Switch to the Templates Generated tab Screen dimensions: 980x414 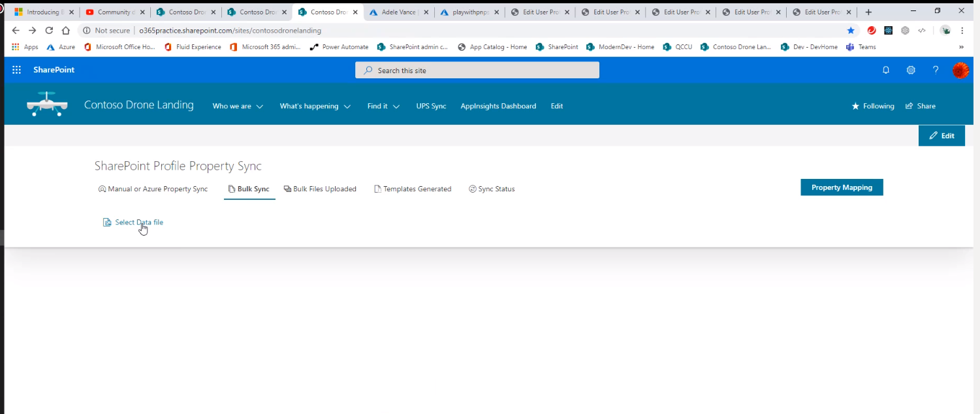[x=413, y=189]
